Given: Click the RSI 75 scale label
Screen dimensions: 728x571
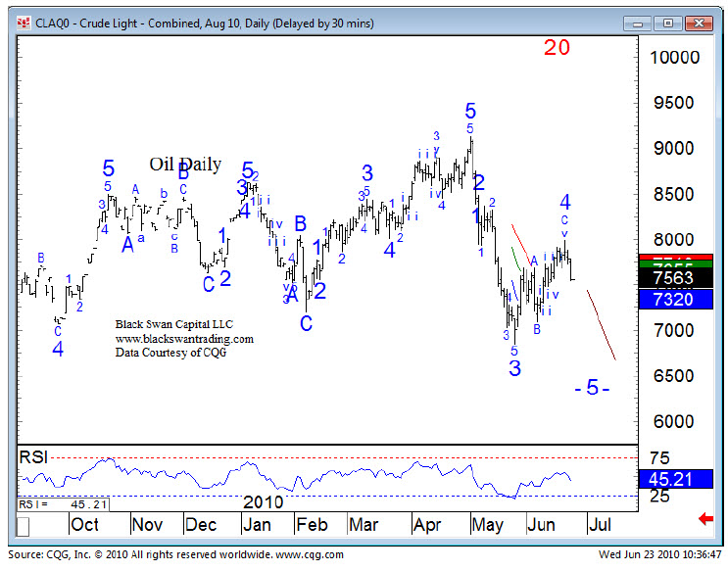Looking at the screenshot, I should tap(659, 458).
